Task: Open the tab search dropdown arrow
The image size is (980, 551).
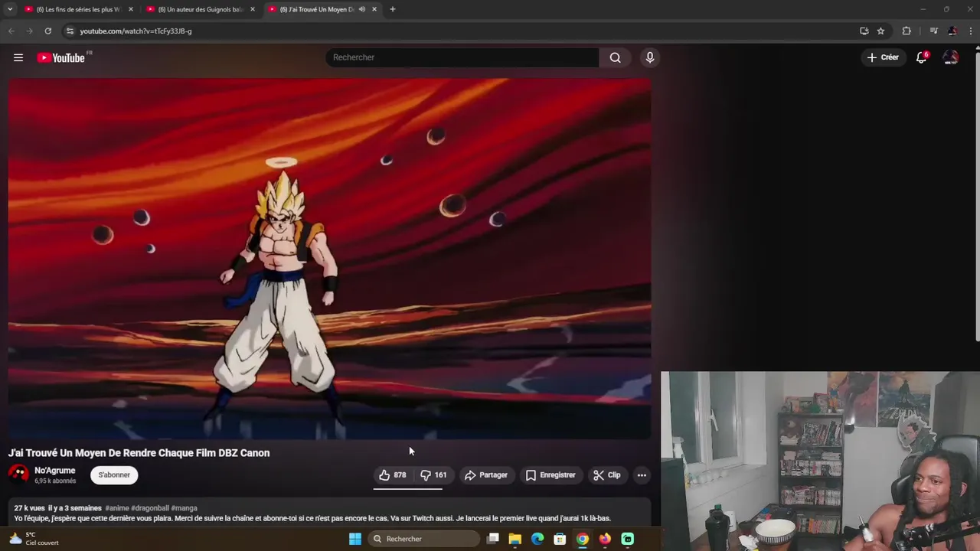Action: point(10,9)
